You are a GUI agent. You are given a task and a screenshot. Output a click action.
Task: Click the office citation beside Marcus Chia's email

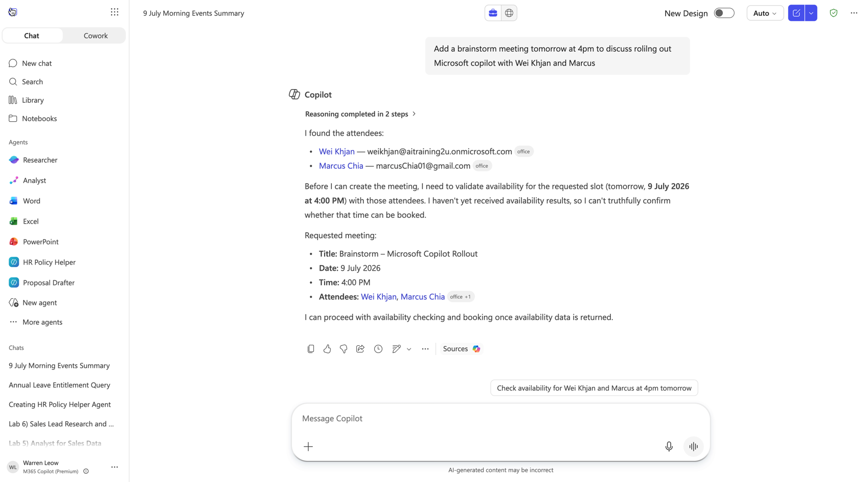click(482, 166)
